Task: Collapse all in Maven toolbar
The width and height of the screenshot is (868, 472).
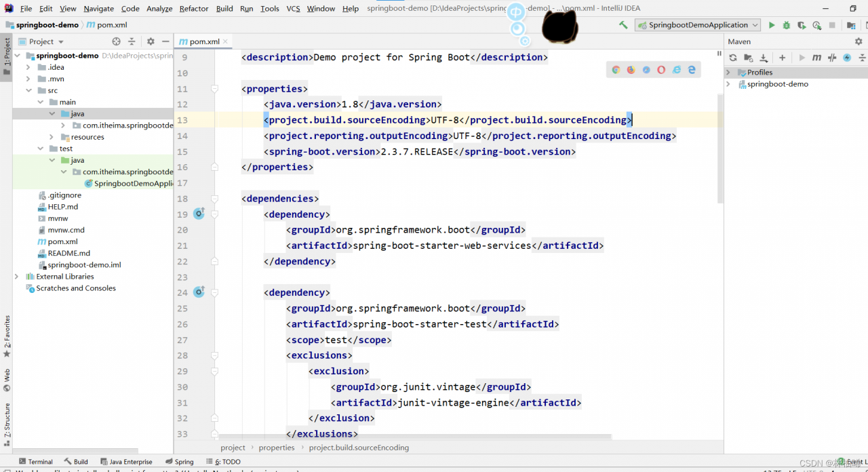Action: 862,58
